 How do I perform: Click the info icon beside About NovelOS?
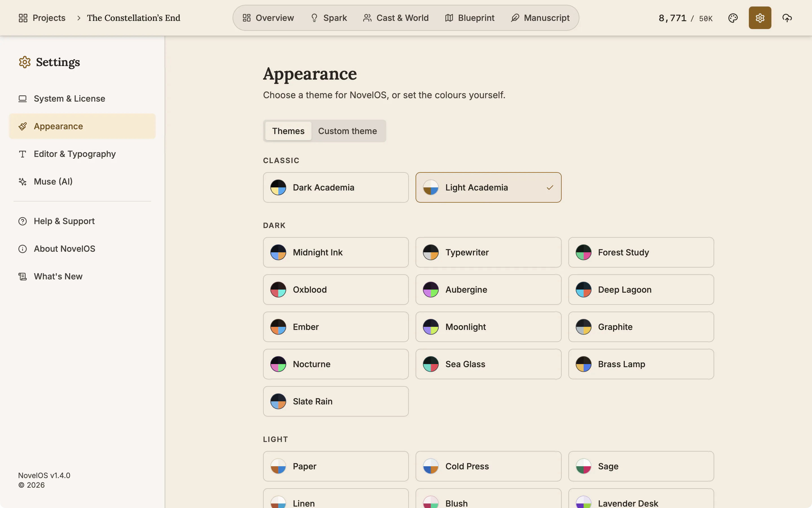23,249
